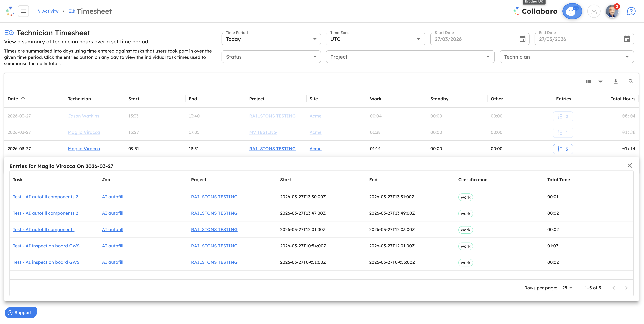Open the downloads icon in the top bar
The width and height of the screenshot is (644, 324).
pos(594,11)
